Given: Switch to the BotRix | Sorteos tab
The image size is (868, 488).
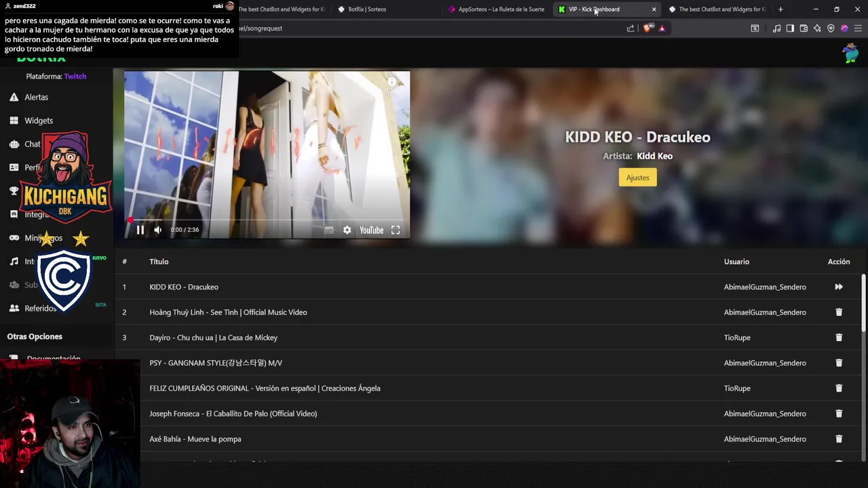Looking at the screenshot, I should pos(387,9).
